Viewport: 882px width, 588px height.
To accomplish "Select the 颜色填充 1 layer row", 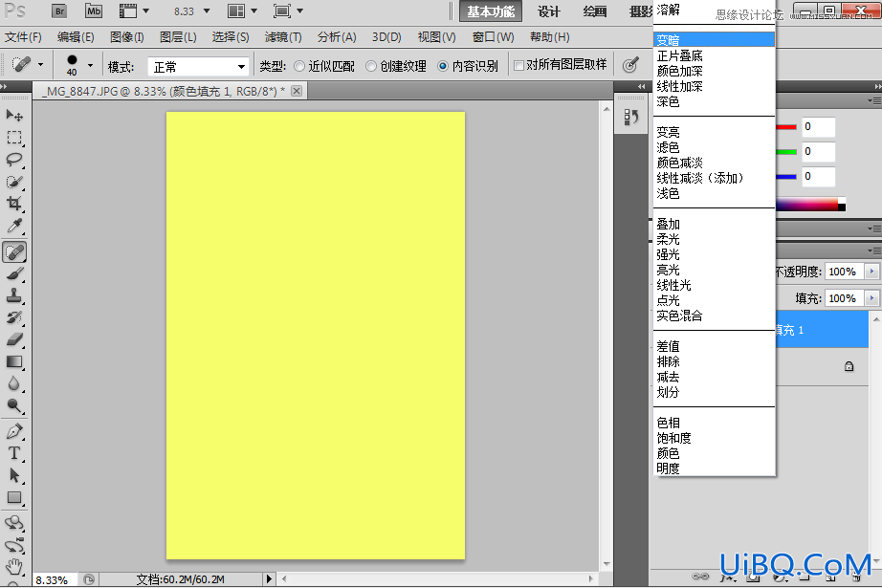I will coord(823,330).
